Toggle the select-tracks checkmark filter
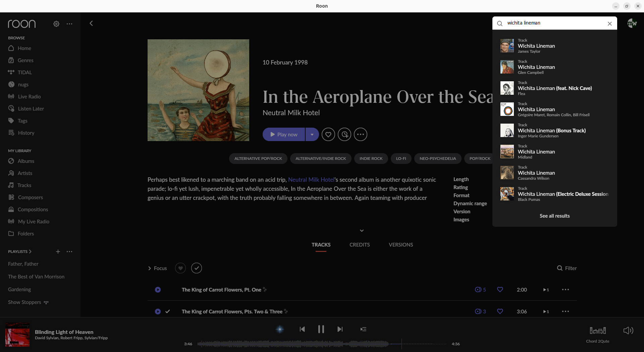The height and width of the screenshot is (352, 644). click(x=197, y=268)
